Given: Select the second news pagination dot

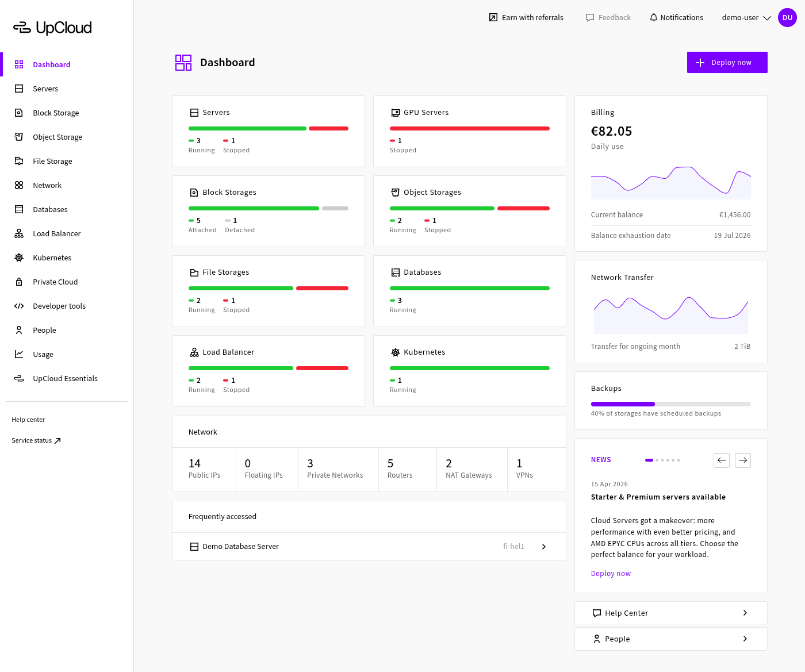Looking at the screenshot, I should coord(657,460).
